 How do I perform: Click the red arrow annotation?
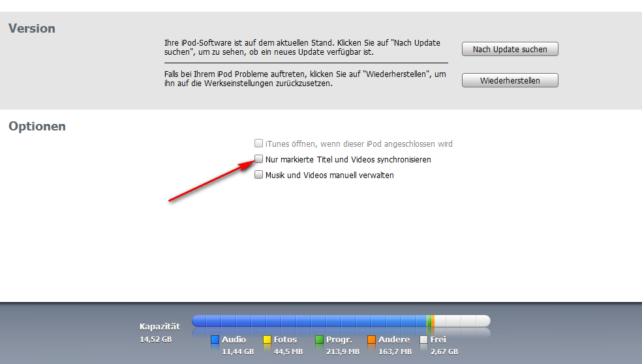[211, 181]
